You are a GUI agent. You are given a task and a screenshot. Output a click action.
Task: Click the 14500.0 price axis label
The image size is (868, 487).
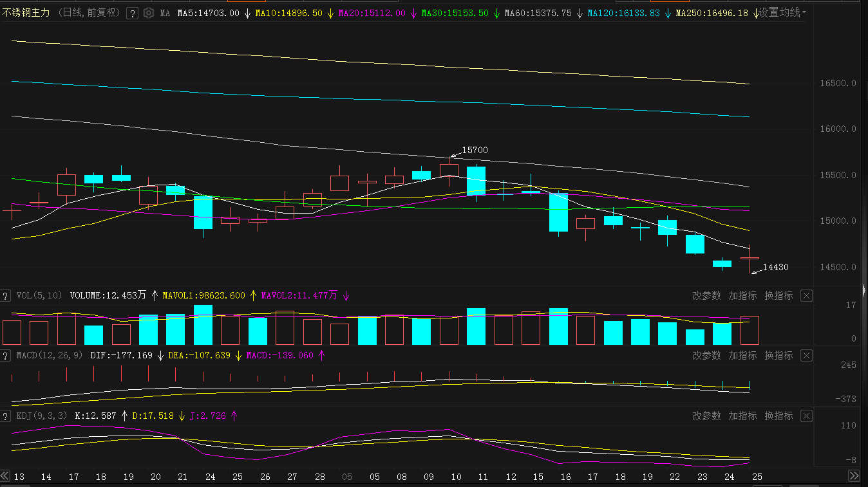click(x=838, y=268)
